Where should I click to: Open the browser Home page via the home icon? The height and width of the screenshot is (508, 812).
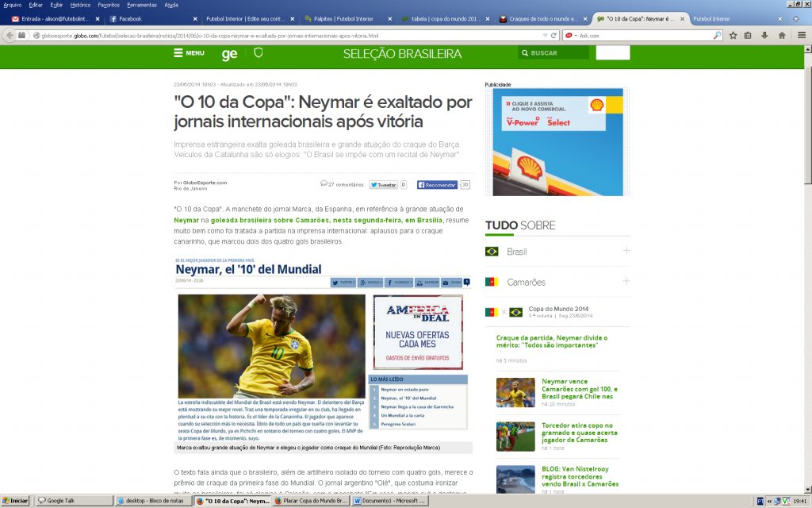coord(783,35)
